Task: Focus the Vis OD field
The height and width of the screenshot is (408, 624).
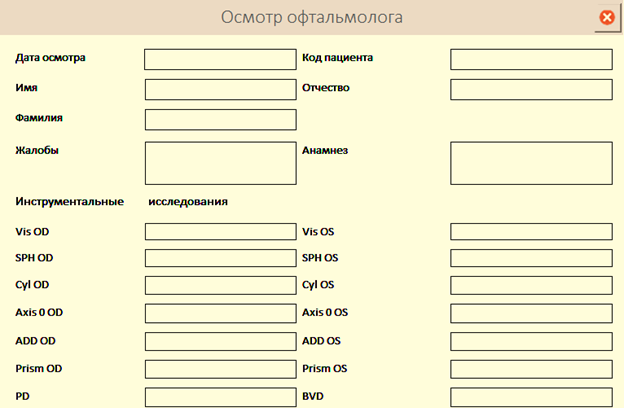Action: [220, 232]
